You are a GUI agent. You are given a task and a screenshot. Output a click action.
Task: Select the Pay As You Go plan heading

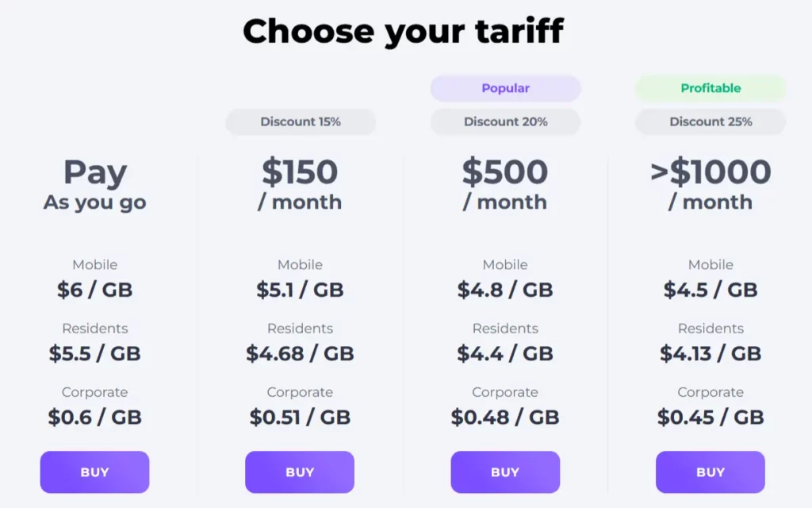pos(94,184)
